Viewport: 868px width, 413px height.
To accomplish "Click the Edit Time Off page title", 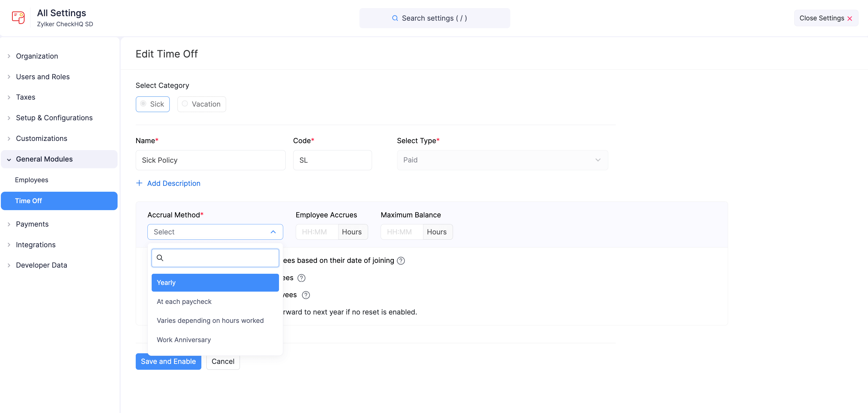I will point(166,54).
